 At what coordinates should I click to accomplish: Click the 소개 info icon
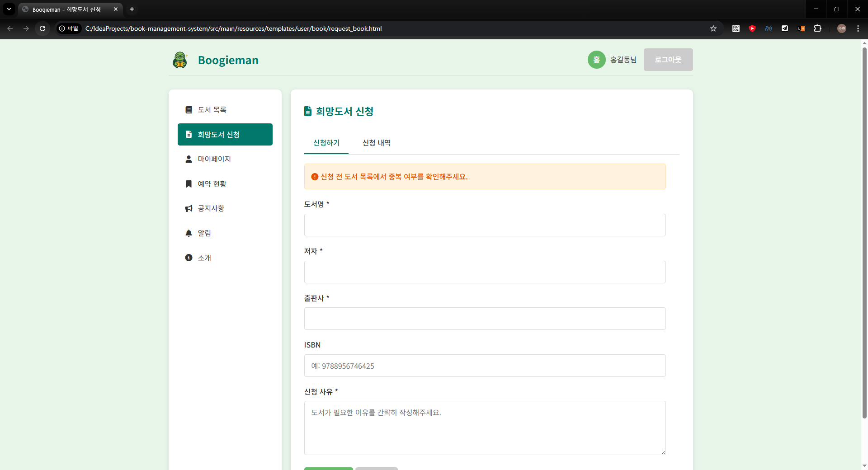189,258
